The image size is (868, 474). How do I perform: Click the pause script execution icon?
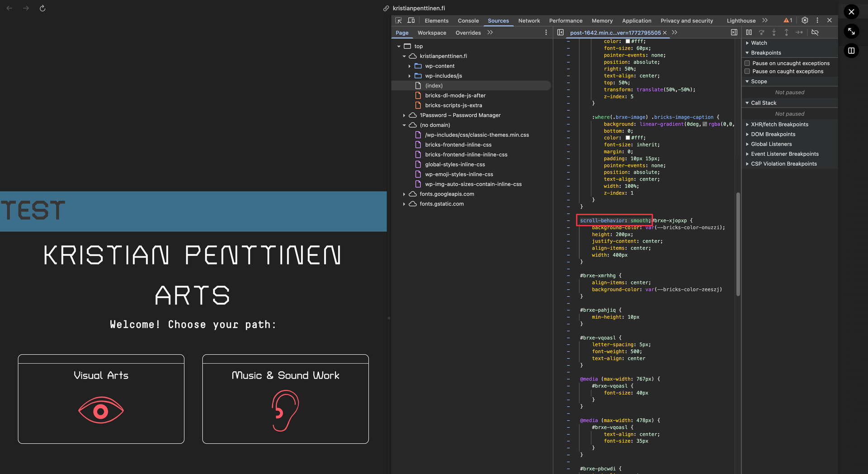click(x=749, y=33)
